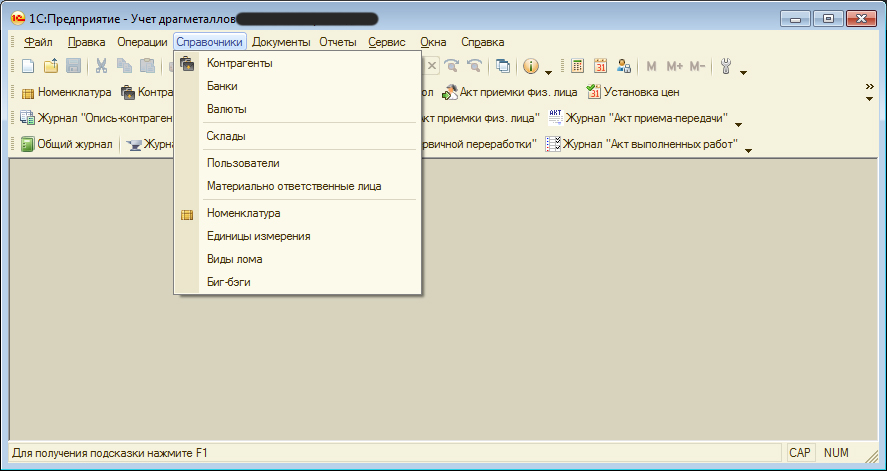
Task: Expand dropdown arrow next to the info icon
Action: [549, 71]
